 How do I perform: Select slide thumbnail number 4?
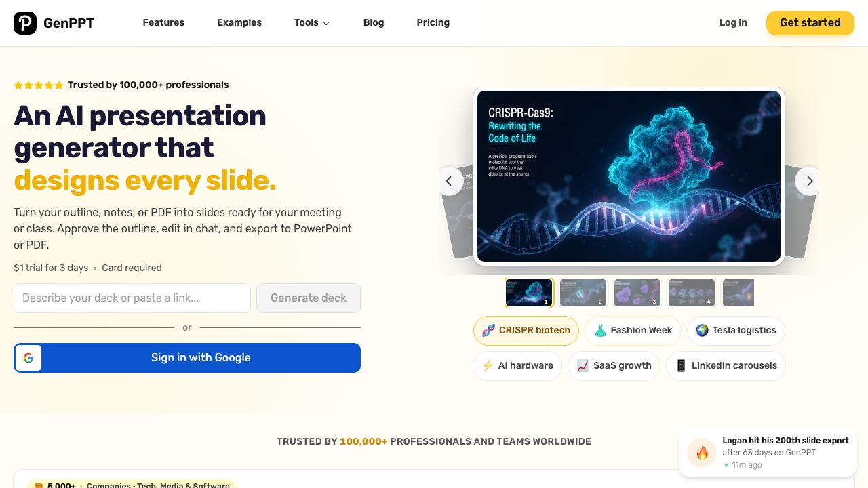(692, 293)
